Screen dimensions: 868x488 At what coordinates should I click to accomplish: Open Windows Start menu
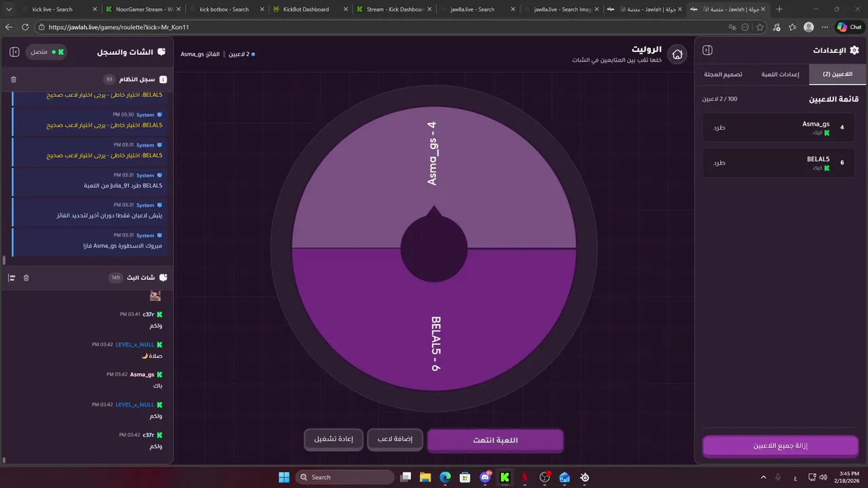pyautogui.click(x=284, y=477)
